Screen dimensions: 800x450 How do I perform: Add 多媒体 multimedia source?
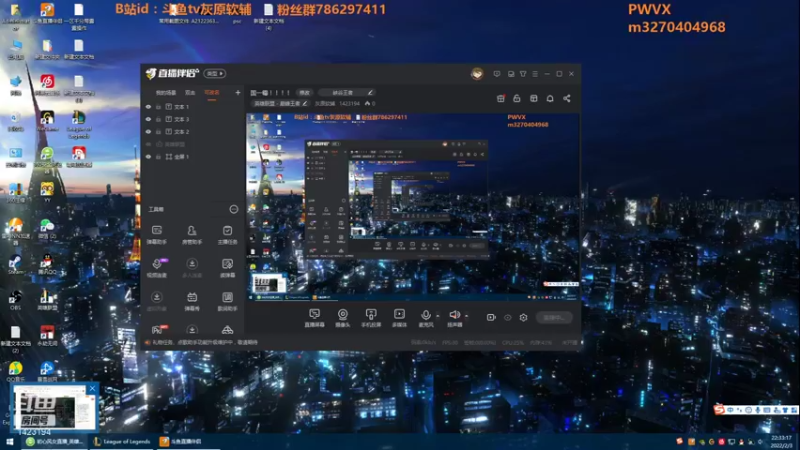point(399,317)
